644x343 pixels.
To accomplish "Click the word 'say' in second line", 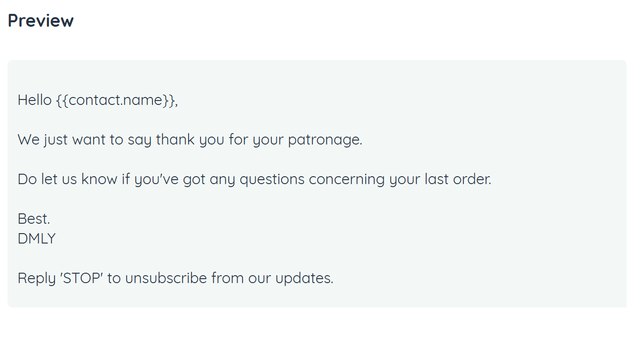I will [x=139, y=140].
